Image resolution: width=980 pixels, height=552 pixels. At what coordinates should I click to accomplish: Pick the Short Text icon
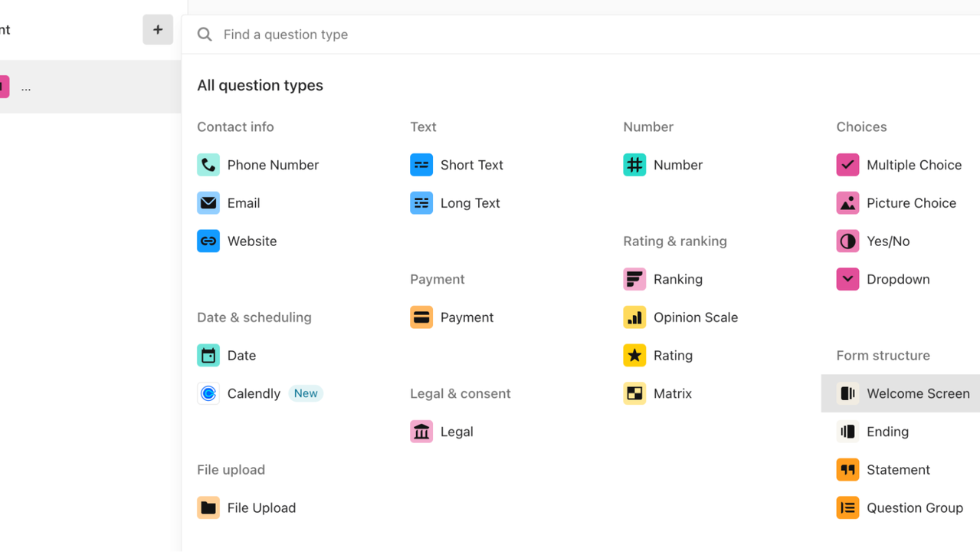point(421,165)
